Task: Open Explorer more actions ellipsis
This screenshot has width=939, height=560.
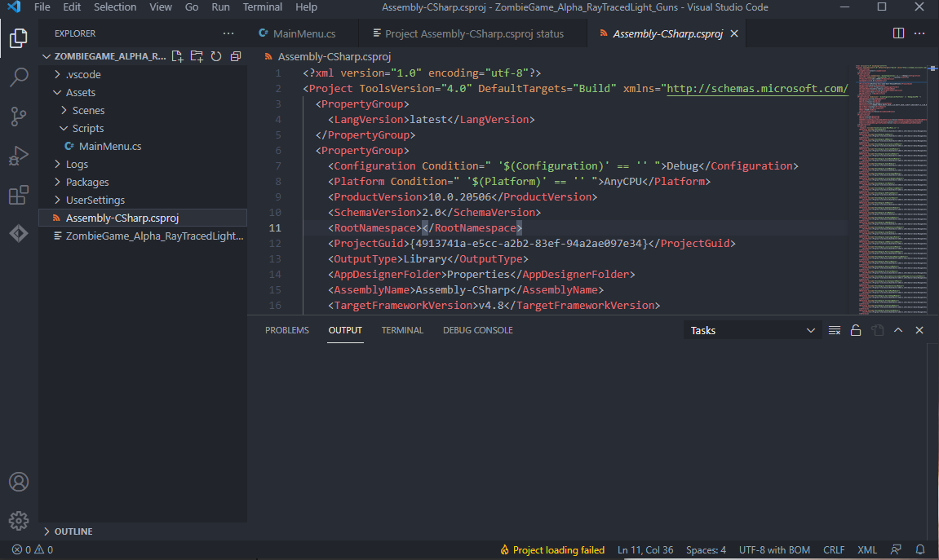Action: [x=228, y=33]
